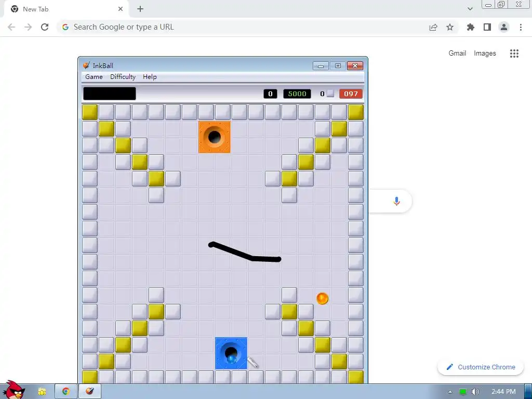Start voice search with microphone

click(396, 201)
